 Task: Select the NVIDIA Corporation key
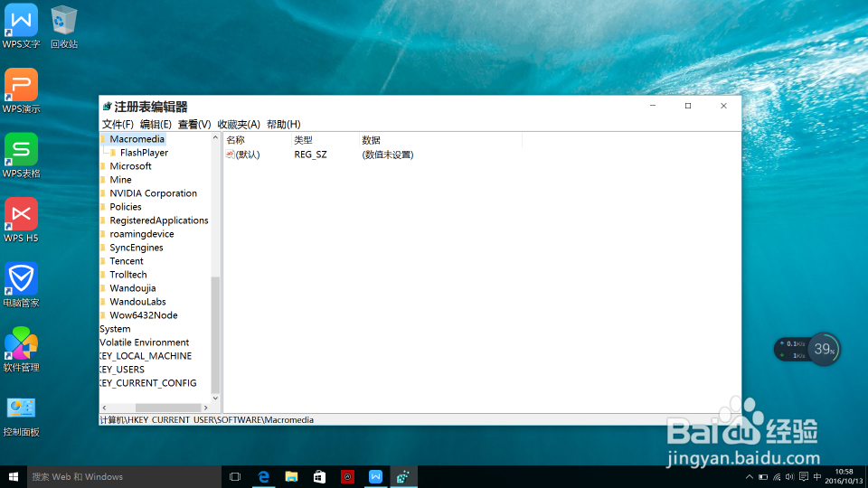point(154,193)
